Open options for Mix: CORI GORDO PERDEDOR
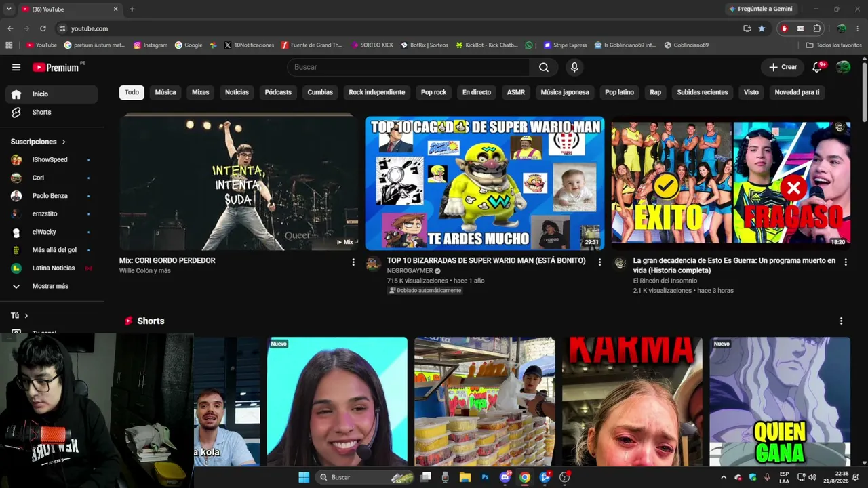 pos(353,262)
